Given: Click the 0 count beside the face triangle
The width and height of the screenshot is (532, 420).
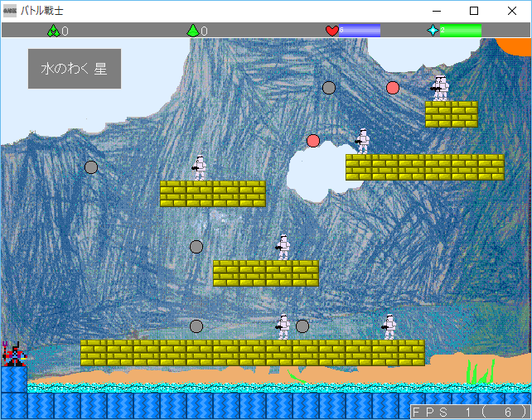Looking at the screenshot, I should (x=65, y=31).
